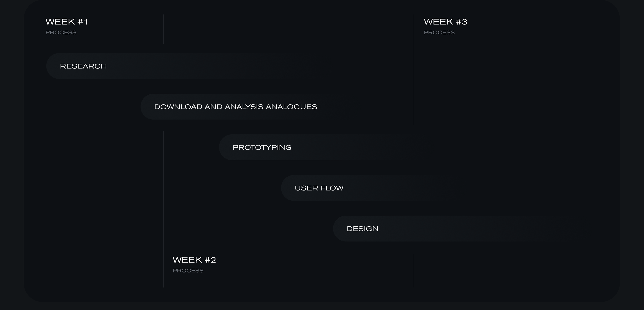The image size is (644, 310).
Task: Click the PROCESS subtitle under WEEK #1
Action: click(x=61, y=32)
